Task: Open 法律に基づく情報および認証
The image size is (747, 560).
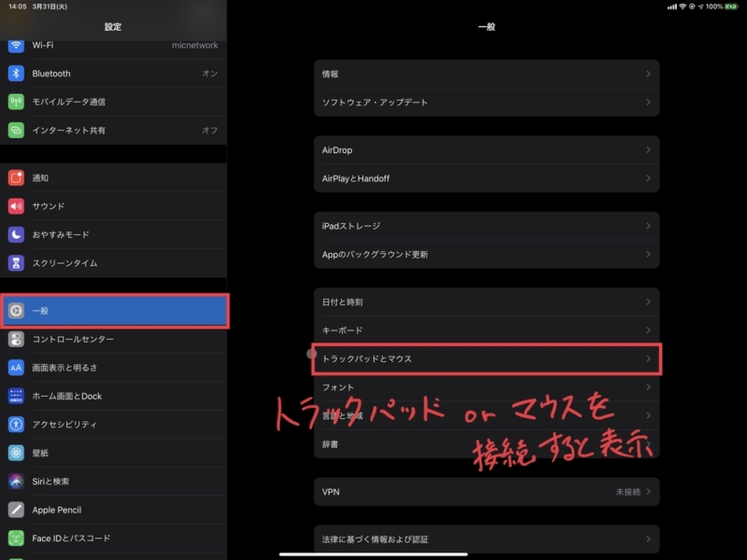Action: coord(486,539)
